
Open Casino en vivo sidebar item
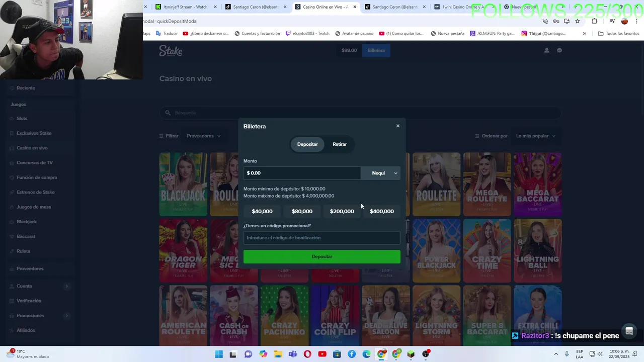coord(32,148)
